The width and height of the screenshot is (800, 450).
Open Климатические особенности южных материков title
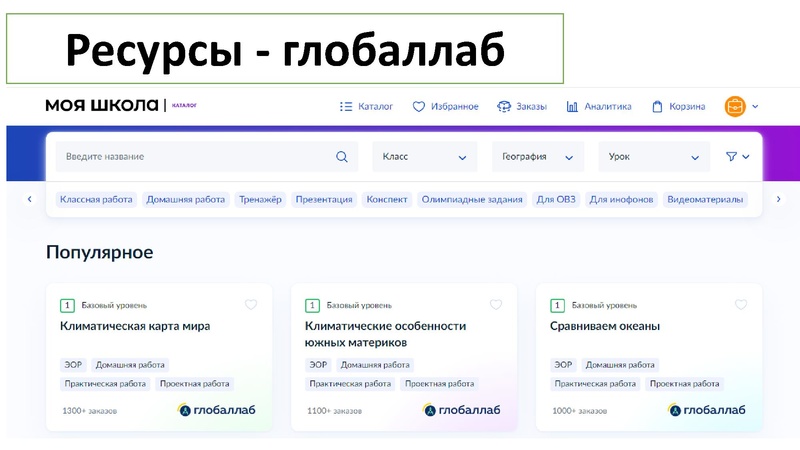pos(385,334)
